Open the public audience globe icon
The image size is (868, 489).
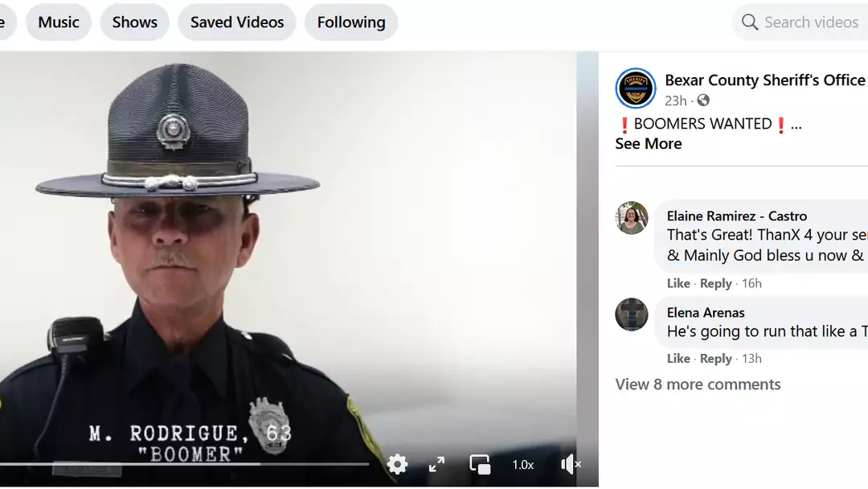[703, 101]
